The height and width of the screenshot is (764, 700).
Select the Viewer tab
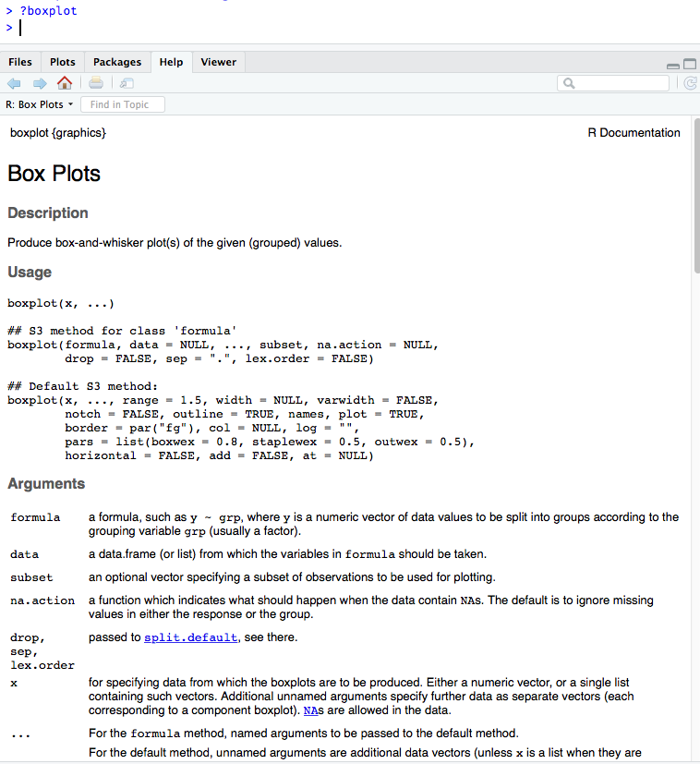point(218,62)
